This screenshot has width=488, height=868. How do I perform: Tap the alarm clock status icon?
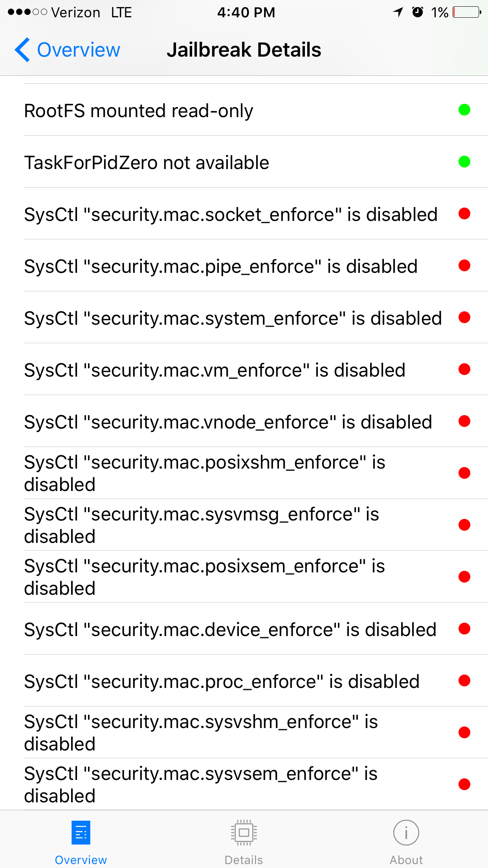(x=417, y=12)
